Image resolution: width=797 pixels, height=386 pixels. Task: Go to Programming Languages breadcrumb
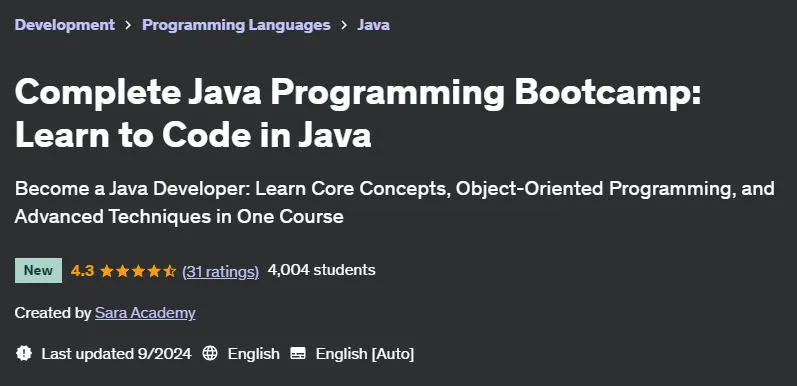(x=236, y=25)
